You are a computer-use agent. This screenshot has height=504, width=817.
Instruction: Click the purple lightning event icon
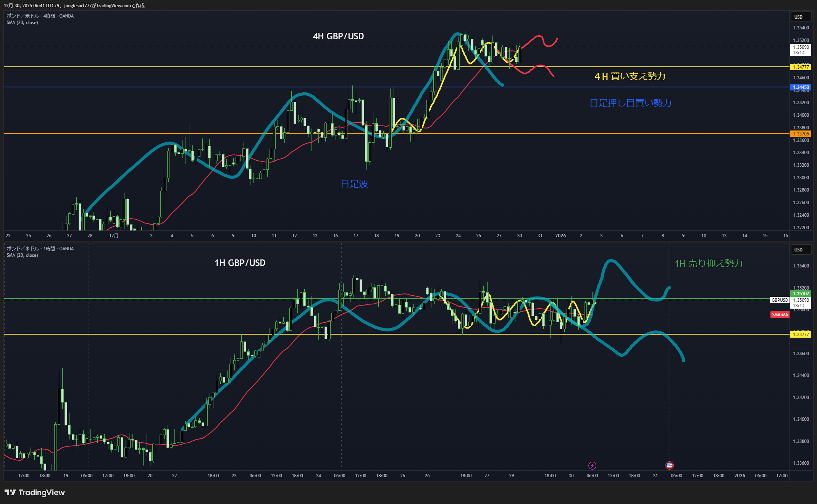click(x=592, y=465)
